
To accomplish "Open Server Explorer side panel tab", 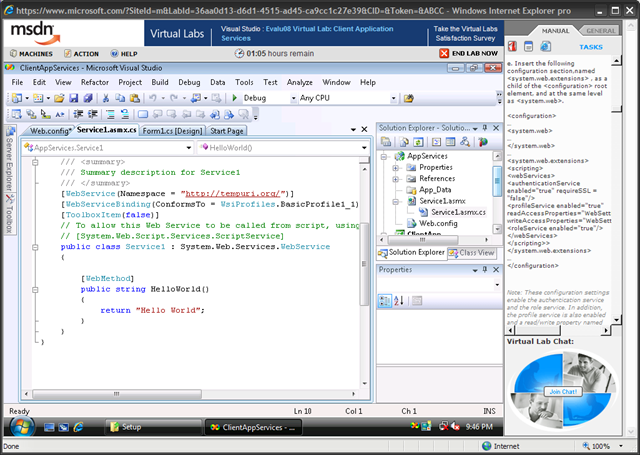I will [x=10, y=159].
